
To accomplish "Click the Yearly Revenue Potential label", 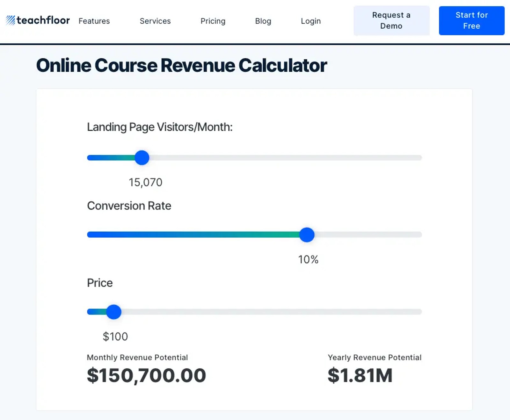I will [x=375, y=358].
